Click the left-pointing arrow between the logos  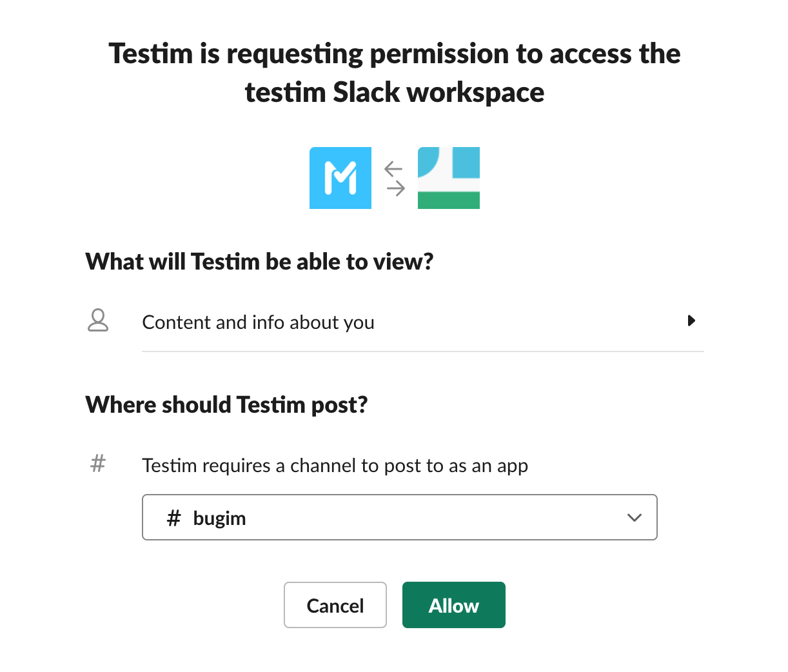click(x=393, y=169)
